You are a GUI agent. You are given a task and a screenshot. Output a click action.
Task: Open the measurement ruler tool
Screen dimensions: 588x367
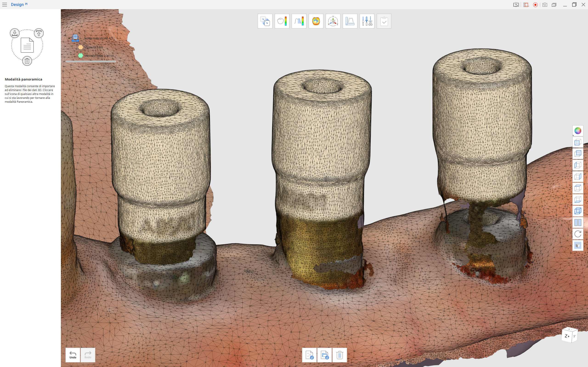pos(350,21)
